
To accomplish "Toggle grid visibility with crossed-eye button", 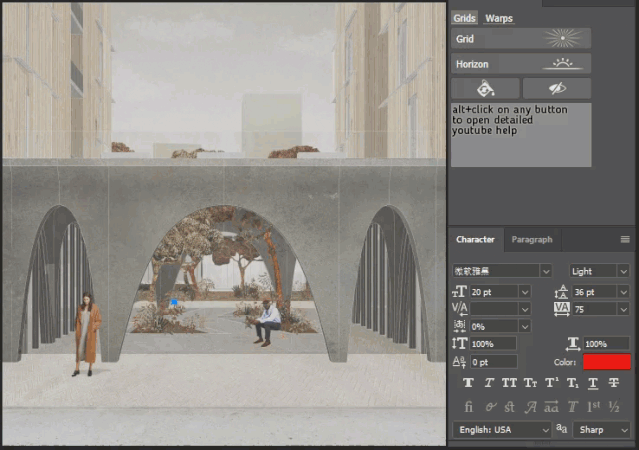I will coord(557,88).
